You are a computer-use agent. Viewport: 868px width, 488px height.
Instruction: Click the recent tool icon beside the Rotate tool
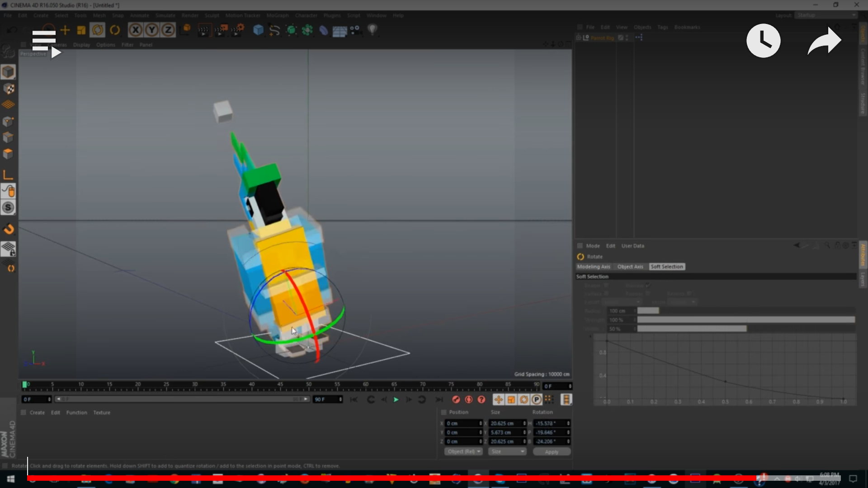point(115,30)
